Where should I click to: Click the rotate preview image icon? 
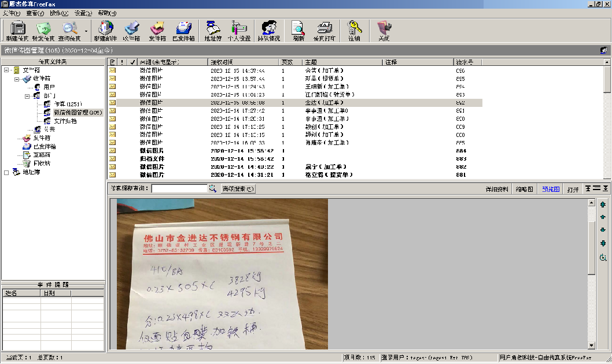(603, 258)
